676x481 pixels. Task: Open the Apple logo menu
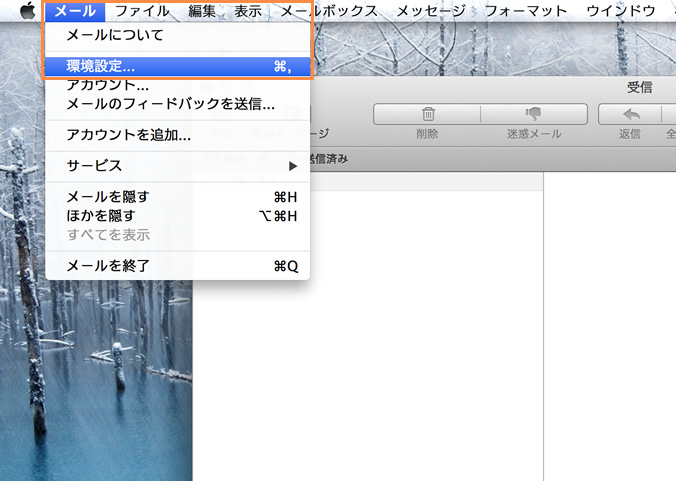click(27, 11)
